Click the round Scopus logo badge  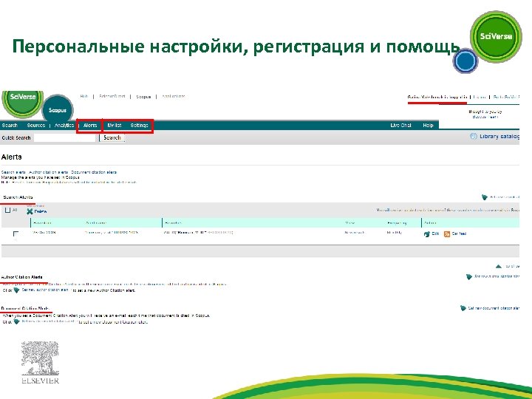pyautogui.click(x=58, y=109)
